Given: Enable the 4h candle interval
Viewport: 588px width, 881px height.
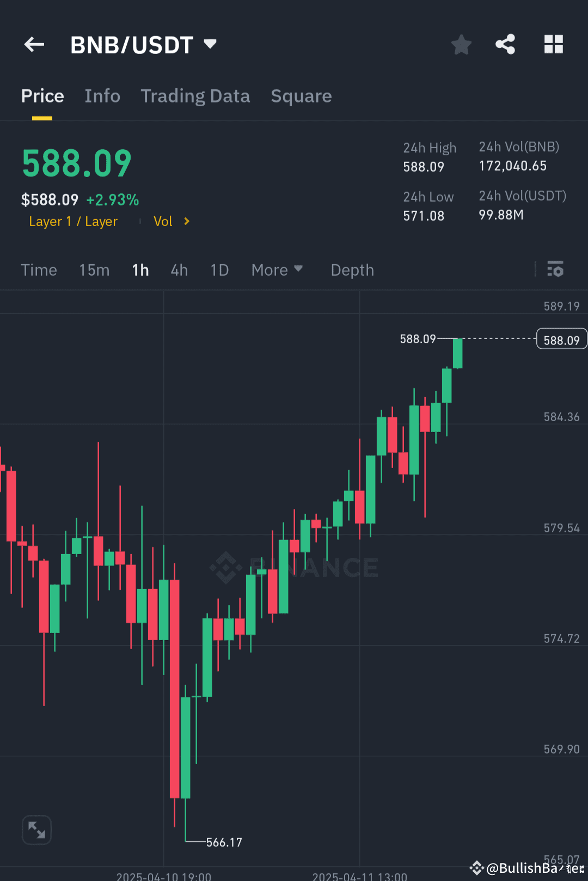Looking at the screenshot, I should [x=179, y=270].
